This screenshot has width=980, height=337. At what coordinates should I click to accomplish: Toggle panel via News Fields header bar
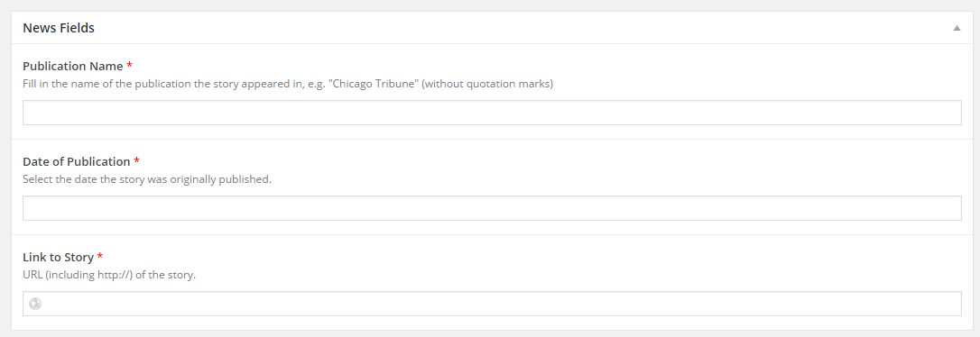coord(492,28)
